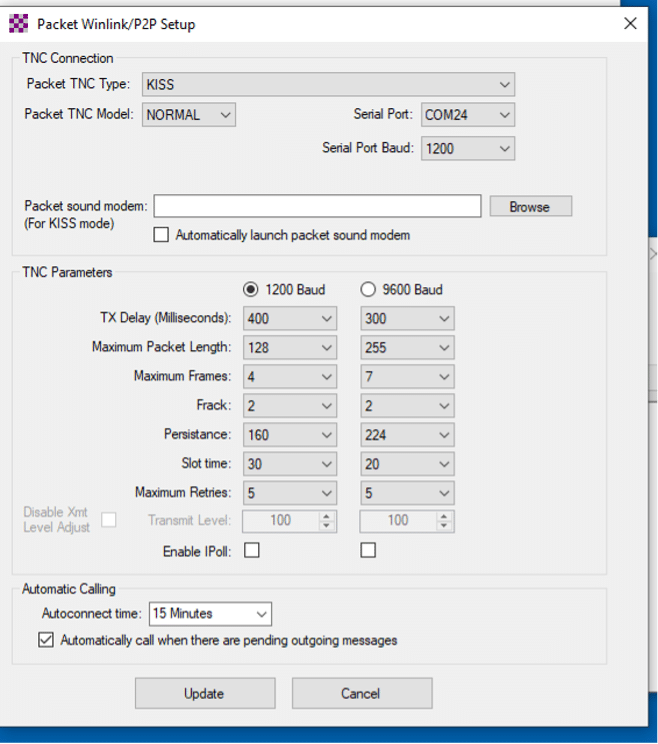Image resolution: width=658 pixels, height=744 pixels.
Task: Expand 9600 baud Maximum Packet Length dropdown
Action: click(407, 348)
